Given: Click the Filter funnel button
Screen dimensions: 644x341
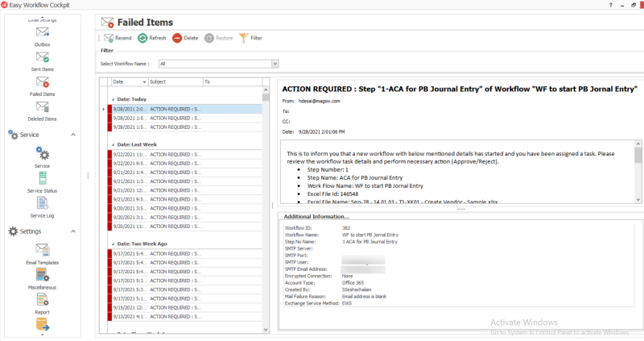Looking at the screenshot, I should coord(250,38).
